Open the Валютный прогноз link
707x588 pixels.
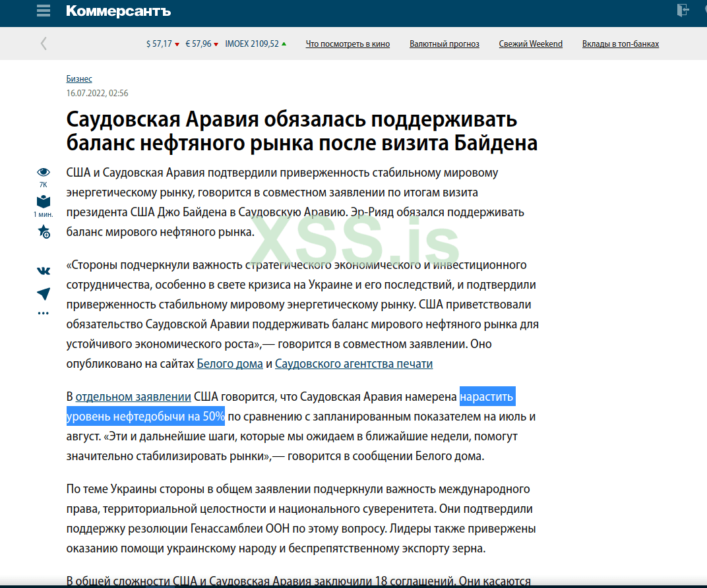(x=444, y=44)
